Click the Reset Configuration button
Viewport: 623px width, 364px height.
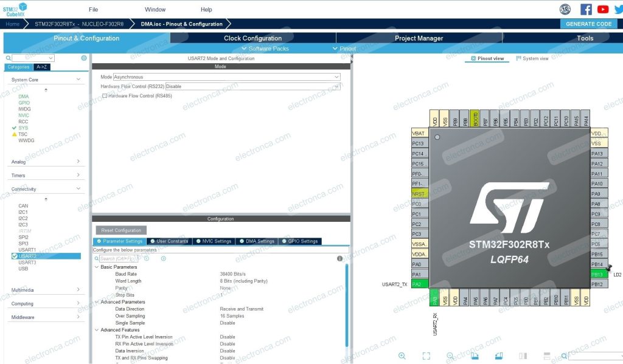coord(121,230)
